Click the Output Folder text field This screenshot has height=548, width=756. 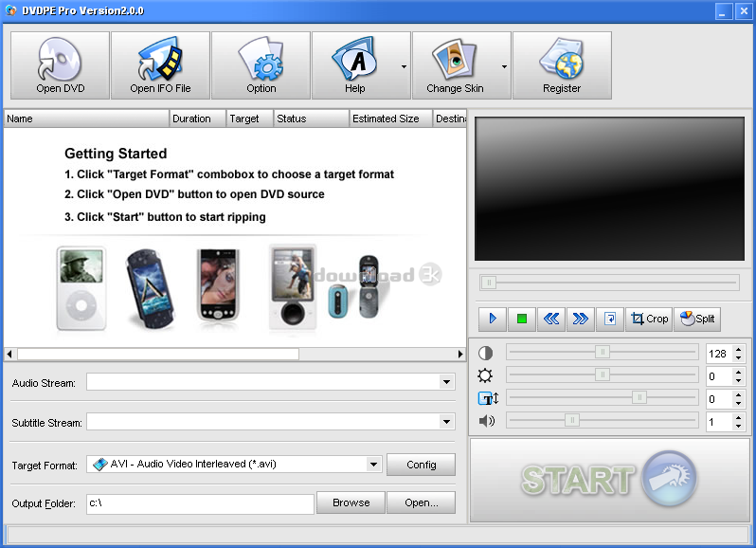coord(200,503)
